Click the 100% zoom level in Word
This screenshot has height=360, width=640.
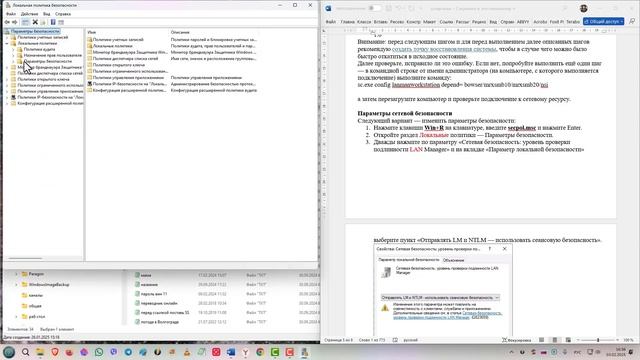(628, 340)
